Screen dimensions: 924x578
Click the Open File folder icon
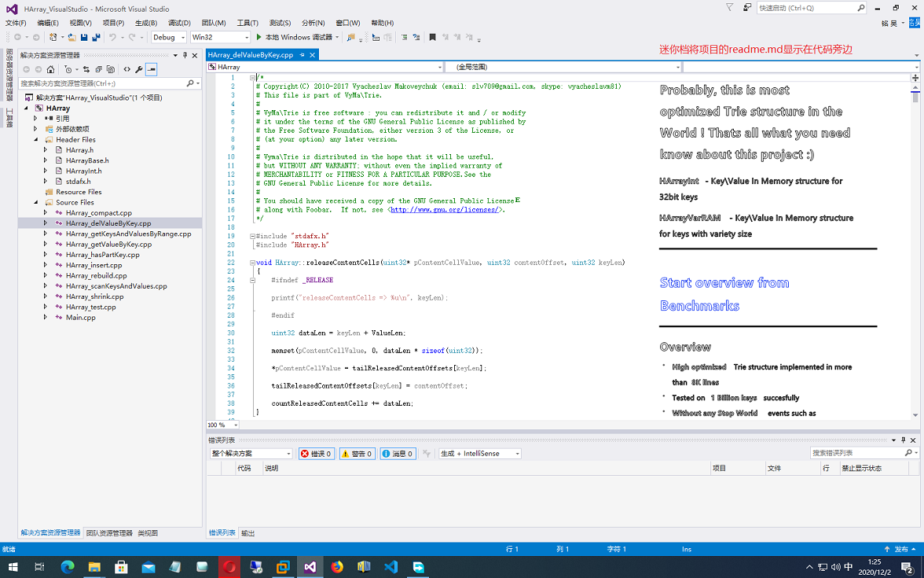coord(71,37)
